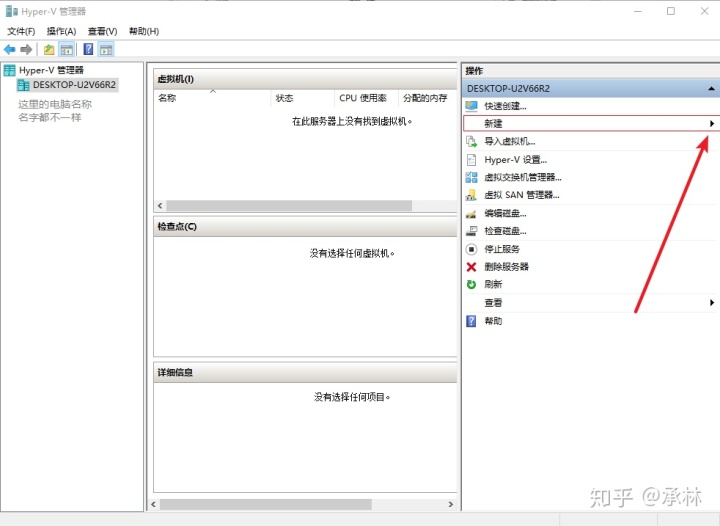Screen dimensions: 720x526
Task: Sort by 名称 column header
Action: (212, 98)
